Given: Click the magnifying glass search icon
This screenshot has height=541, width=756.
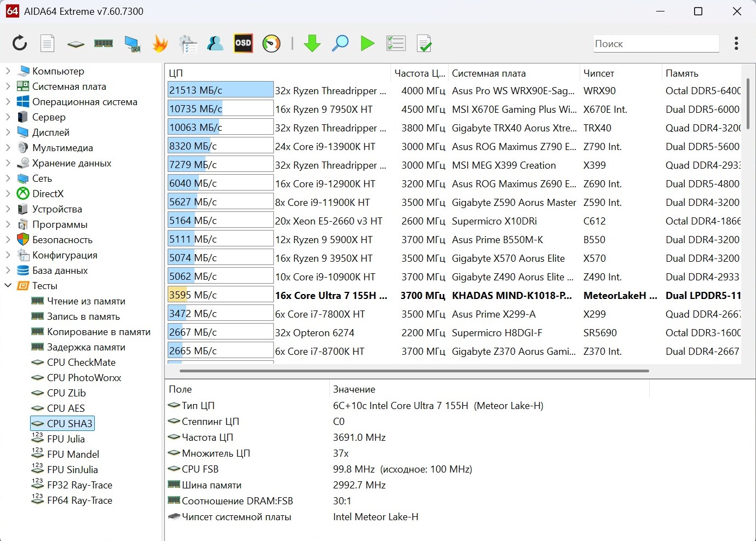Looking at the screenshot, I should (x=340, y=43).
